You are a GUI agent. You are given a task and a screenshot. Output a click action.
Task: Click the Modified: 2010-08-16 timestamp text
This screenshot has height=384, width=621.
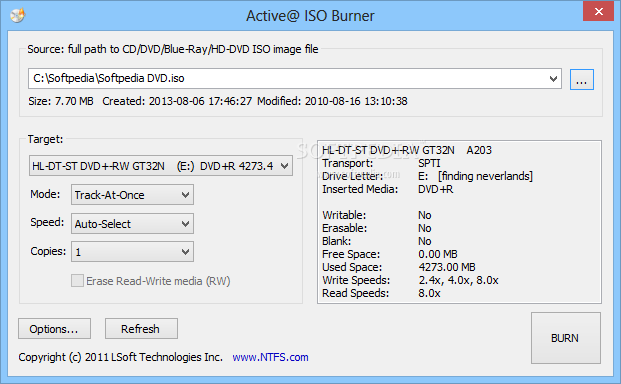coord(332,101)
